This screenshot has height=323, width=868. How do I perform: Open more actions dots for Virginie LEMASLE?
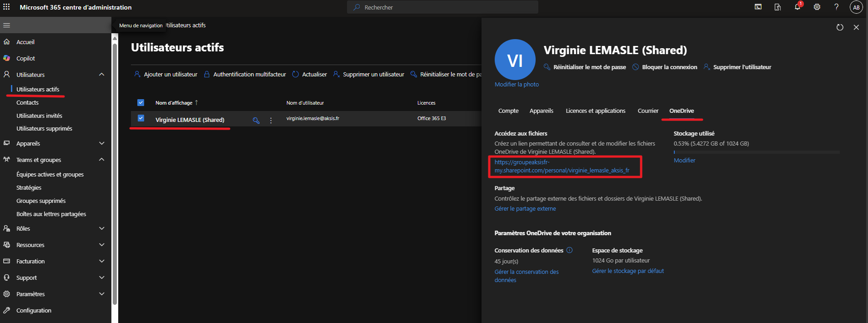click(271, 121)
